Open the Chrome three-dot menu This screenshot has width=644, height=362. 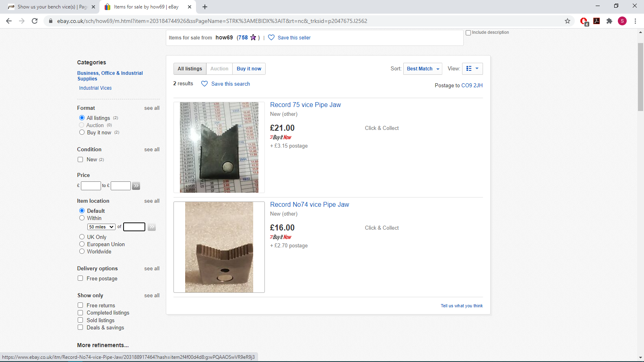pos(635,21)
